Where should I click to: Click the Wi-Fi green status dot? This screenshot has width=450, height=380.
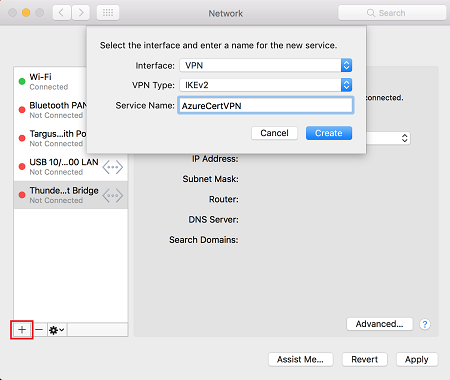22,81
